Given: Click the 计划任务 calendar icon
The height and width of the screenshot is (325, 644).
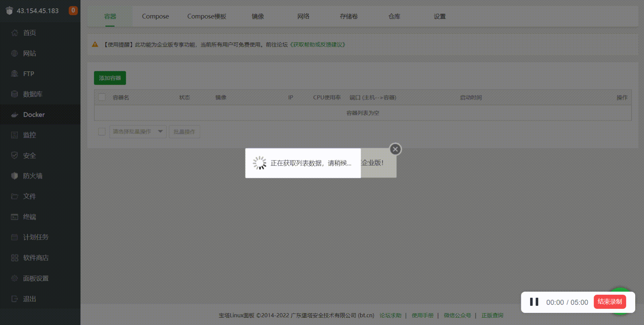Looking at the screenshot, I should 14,237.
